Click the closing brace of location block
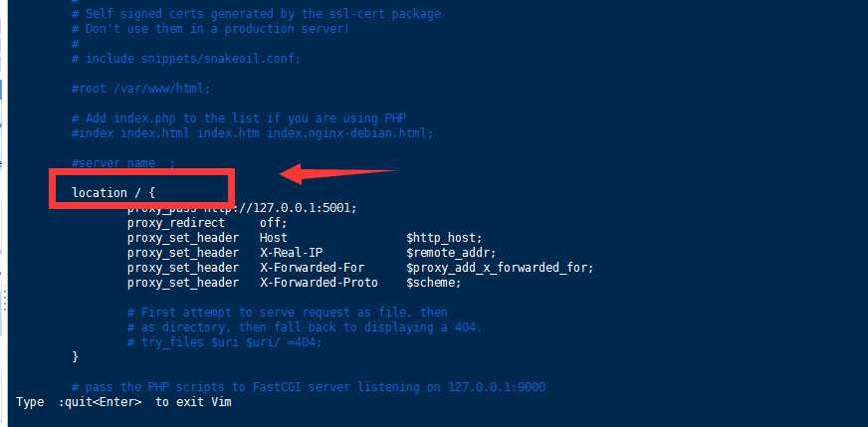 pos(76,356)
